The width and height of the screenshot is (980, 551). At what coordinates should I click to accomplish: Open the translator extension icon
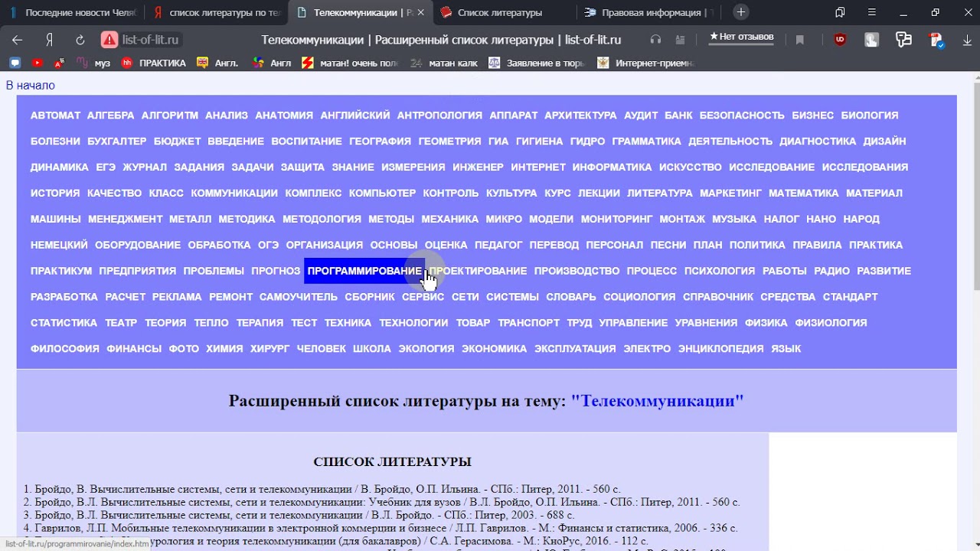(x=903, y=40)
